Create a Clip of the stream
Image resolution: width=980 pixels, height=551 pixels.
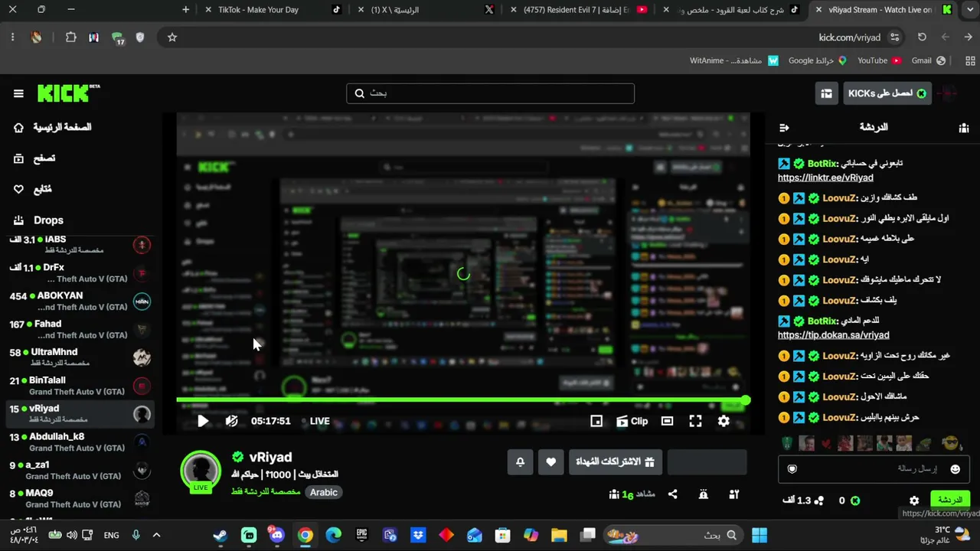[632, 421]
